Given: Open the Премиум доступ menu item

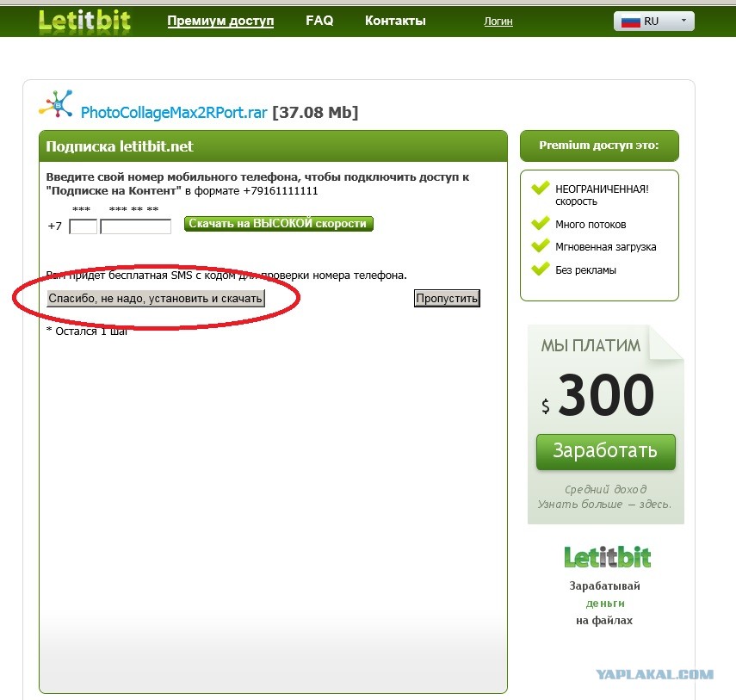Looking at the screenshot, I should [x=220, y=21].
